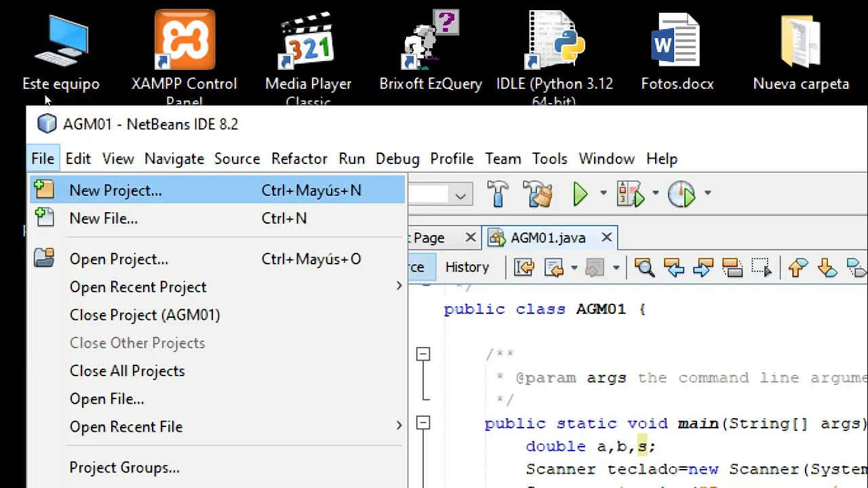868x488 pixels.
Task: Click the Clean and Build Project icon
Action: point(538,194)
